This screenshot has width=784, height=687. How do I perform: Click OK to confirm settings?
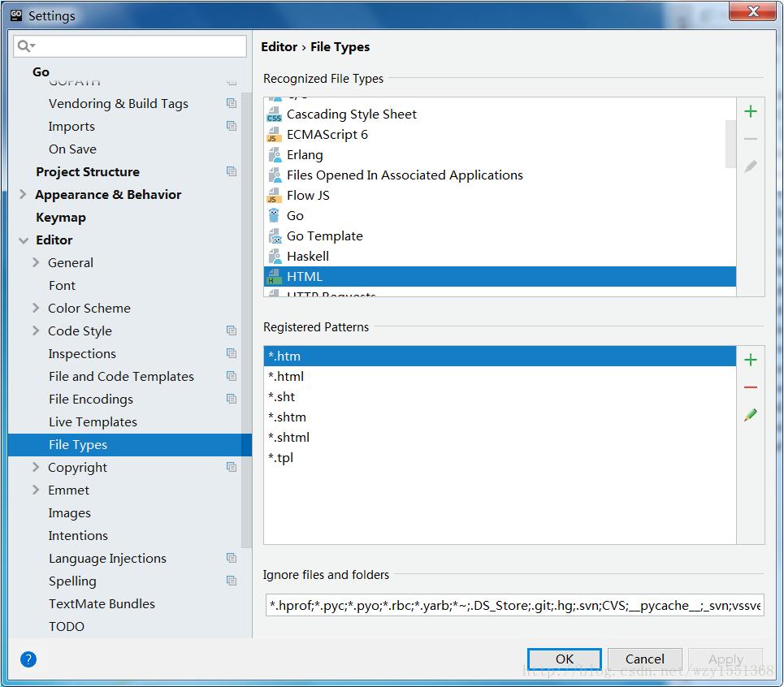tap(565, 659)
